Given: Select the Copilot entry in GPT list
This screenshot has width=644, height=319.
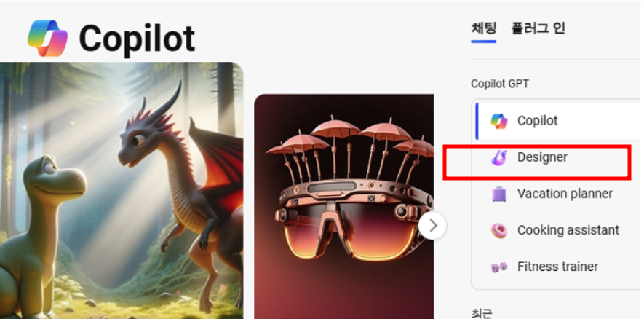Looking at the screenshot, I should click(x=557, y=122).
